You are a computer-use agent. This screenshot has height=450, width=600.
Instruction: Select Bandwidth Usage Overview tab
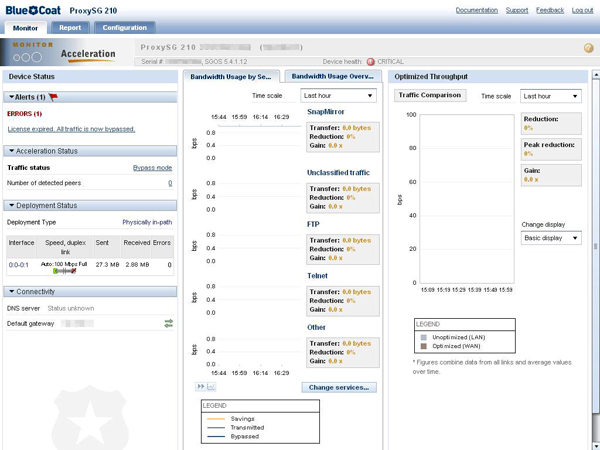click(x=333, y=76)
